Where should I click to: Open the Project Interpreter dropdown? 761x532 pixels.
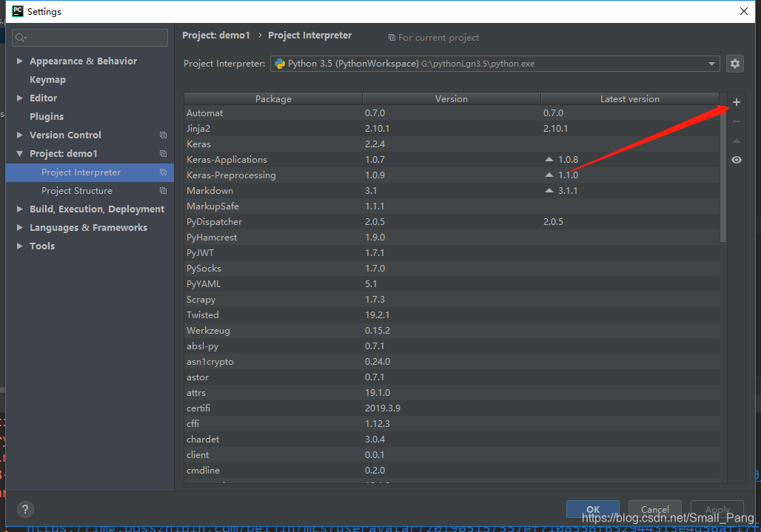click(711, 64)
